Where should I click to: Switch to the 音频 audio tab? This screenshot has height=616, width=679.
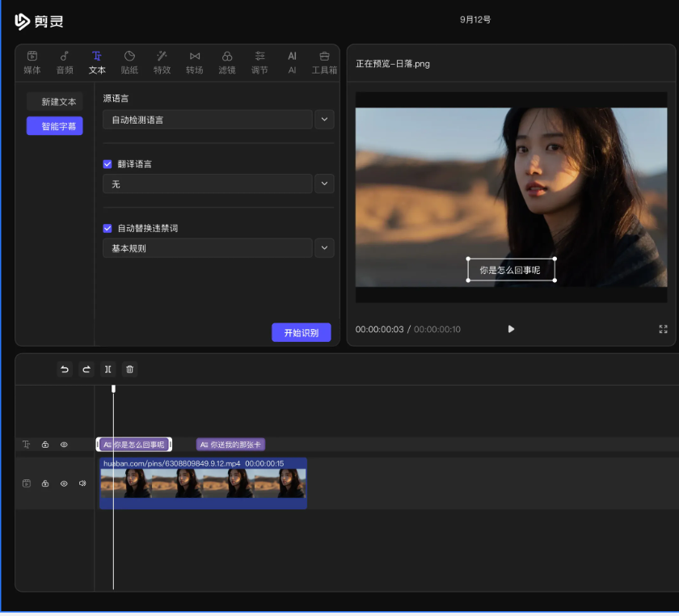pyautogui.click(x=64, y=62)
